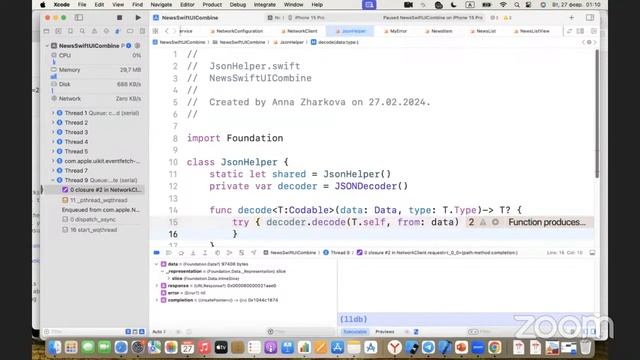Open the Project navigator folder icon

click(x=47, y=31)
